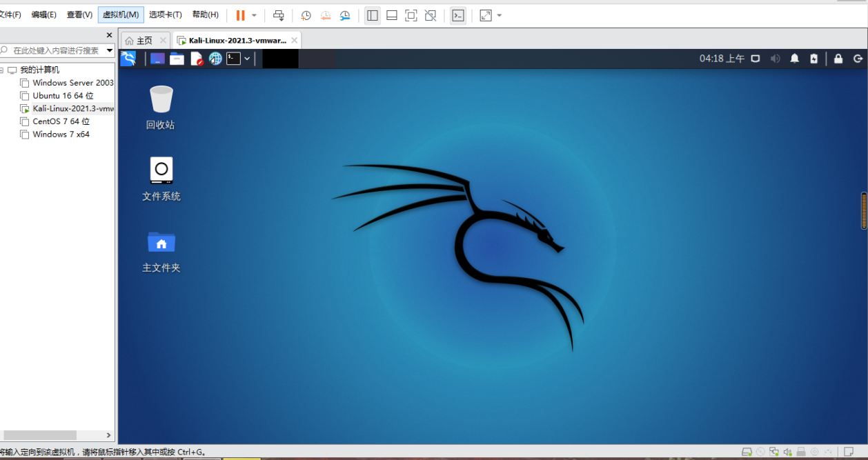Select the 回收站 desktop icon
Screen dimensions: 868x460
(x=161, y=108)
